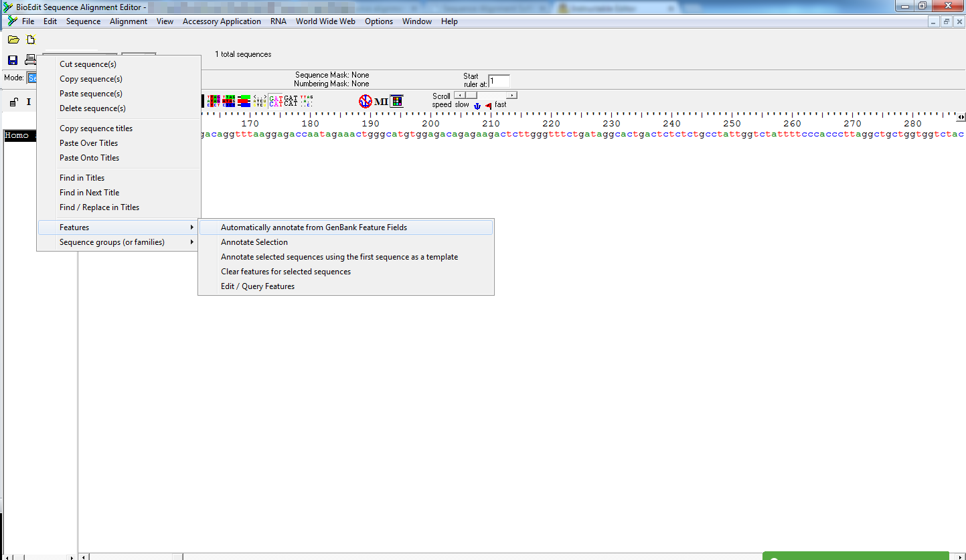Click the title panel scrollbar right arrow
This screenshot has width=966, height=560.
[x=72, y=556]
